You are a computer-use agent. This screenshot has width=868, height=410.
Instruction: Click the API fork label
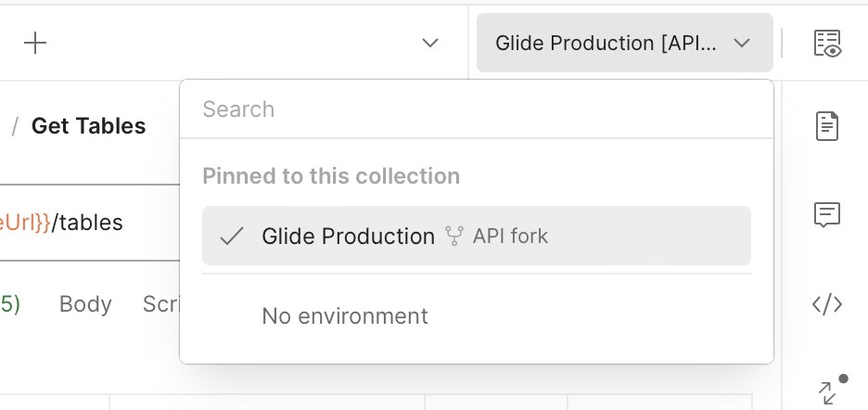tap(510, 237)
